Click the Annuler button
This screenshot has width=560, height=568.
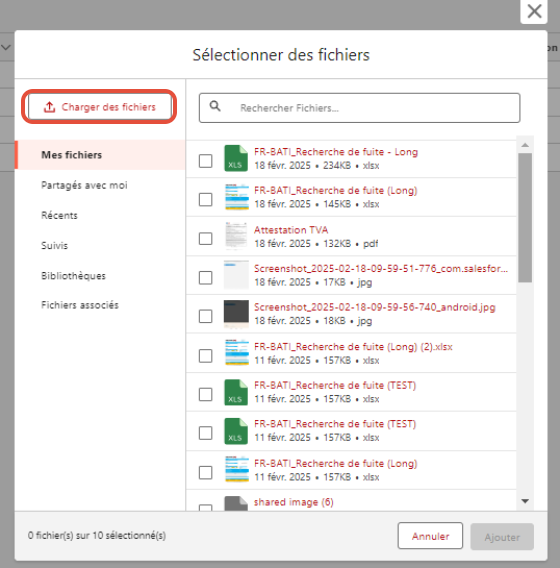[430, 536]
